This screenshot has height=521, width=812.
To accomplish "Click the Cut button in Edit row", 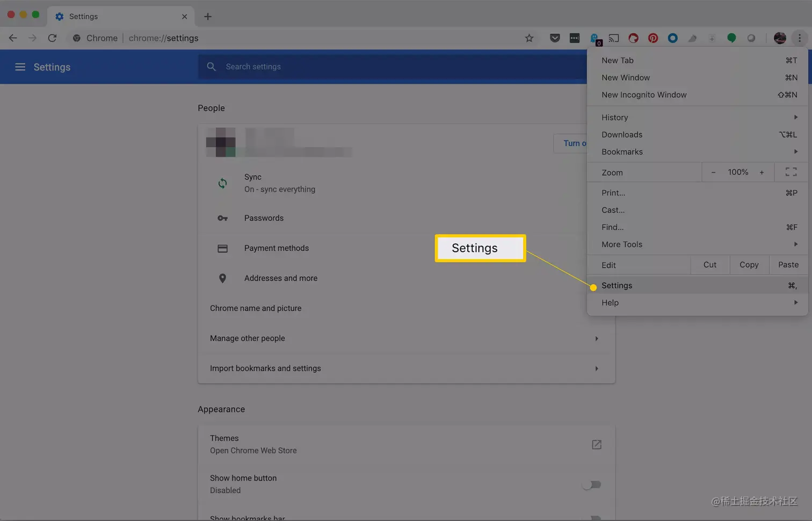I will pos(710,264).
